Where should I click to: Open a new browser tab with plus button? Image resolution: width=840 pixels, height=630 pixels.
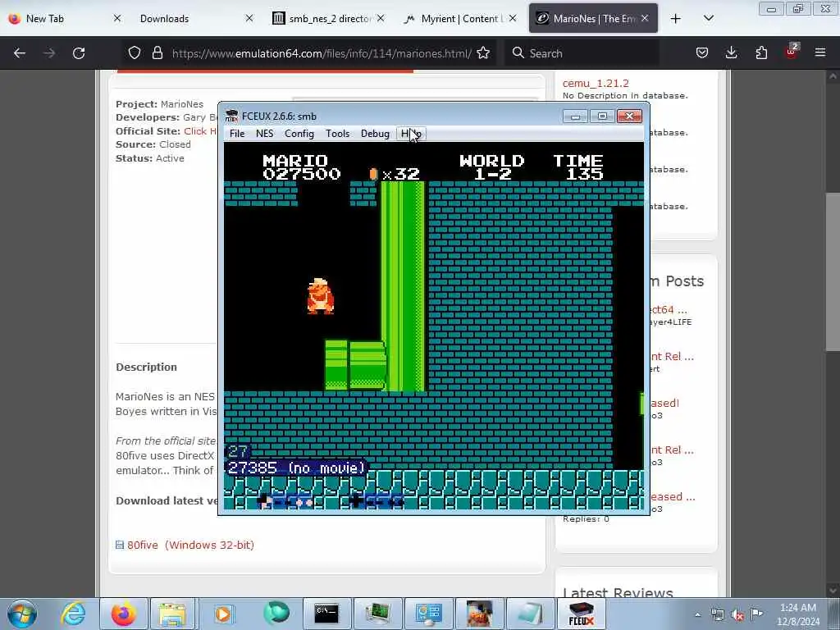click(x=676, y=19)
